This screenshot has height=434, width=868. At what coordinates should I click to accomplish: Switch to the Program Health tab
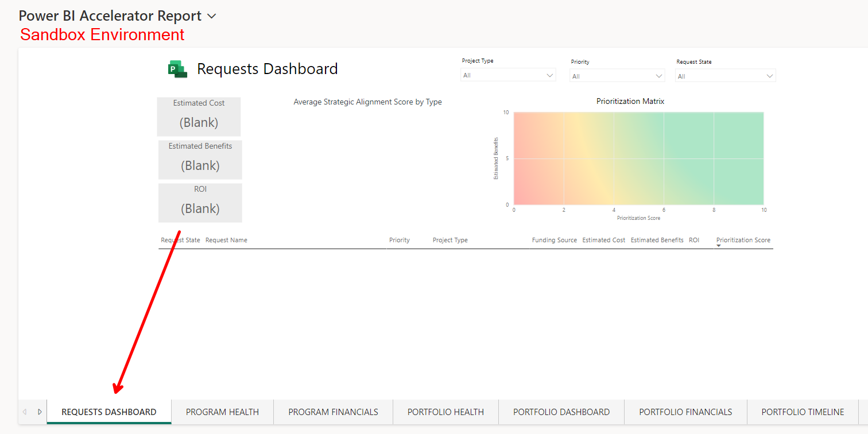222,412
